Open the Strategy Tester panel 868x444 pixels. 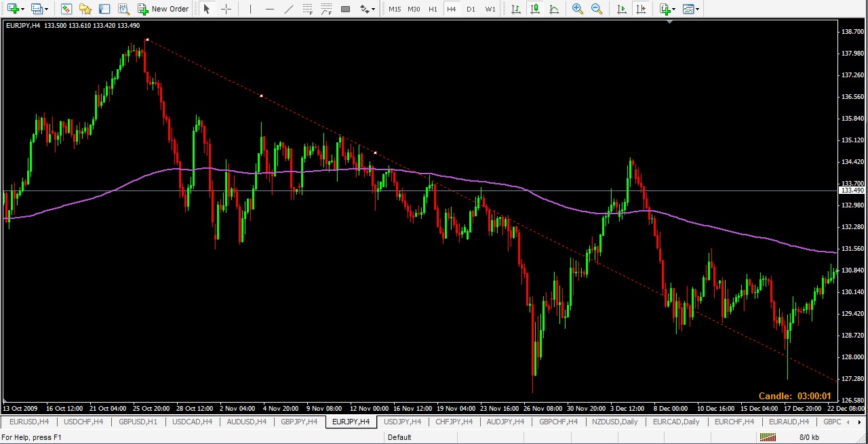(123, 9)
